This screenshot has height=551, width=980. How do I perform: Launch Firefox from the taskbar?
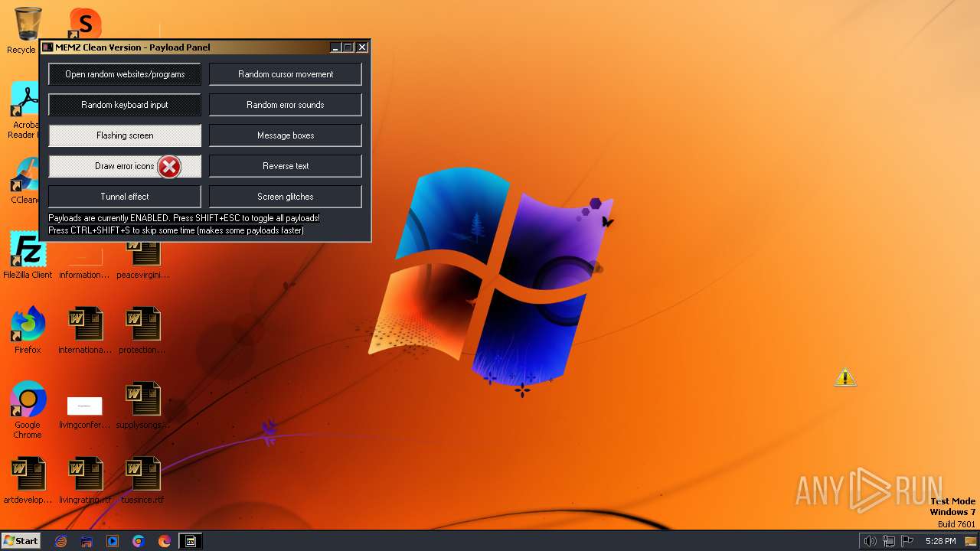165,541
